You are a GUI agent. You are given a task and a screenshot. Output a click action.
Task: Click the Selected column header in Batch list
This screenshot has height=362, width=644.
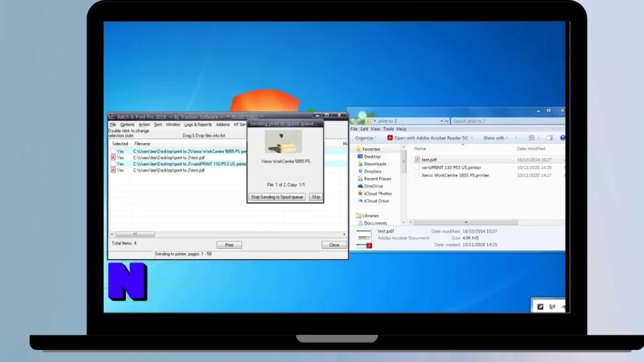tap(120, 144)
